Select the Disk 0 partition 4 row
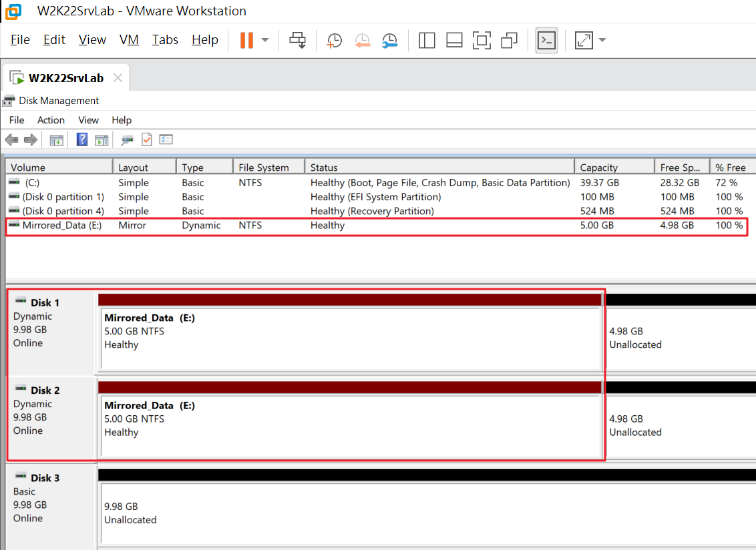The height and width of the screenshot is (550, 756). point(378,211)
